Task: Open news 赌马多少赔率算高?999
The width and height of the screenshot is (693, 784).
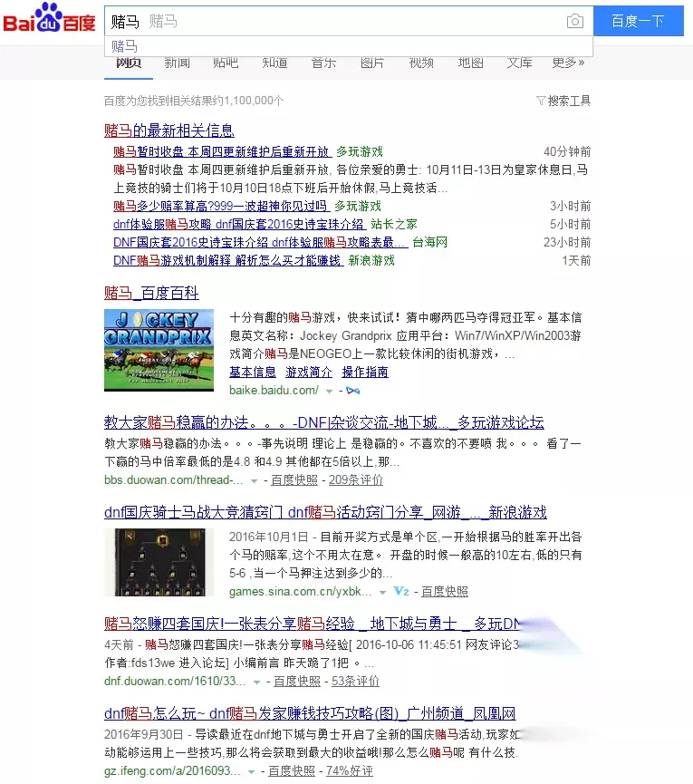Action: pyautogui.click(x=220, y=206)
